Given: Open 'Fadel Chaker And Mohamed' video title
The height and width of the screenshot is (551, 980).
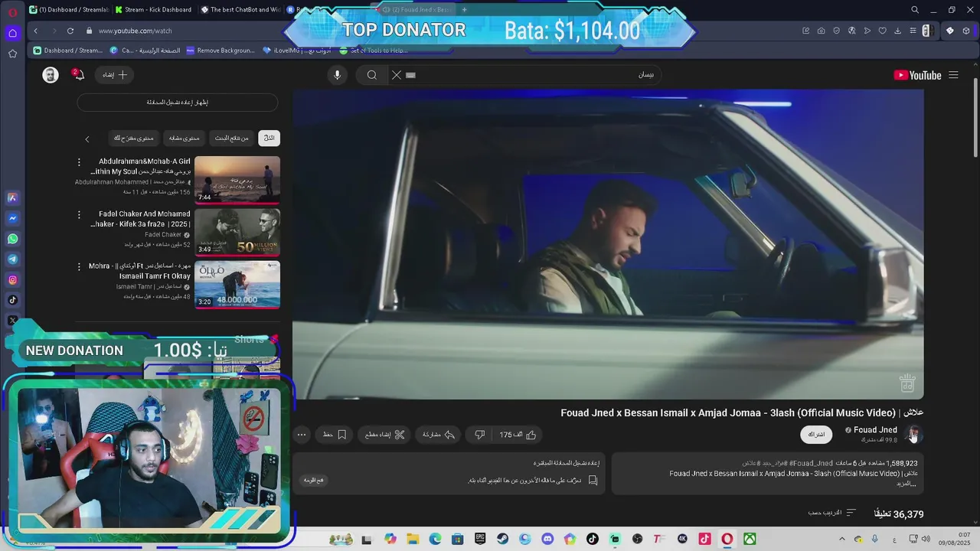Looking at the screenshot, I should coord(142,219).
